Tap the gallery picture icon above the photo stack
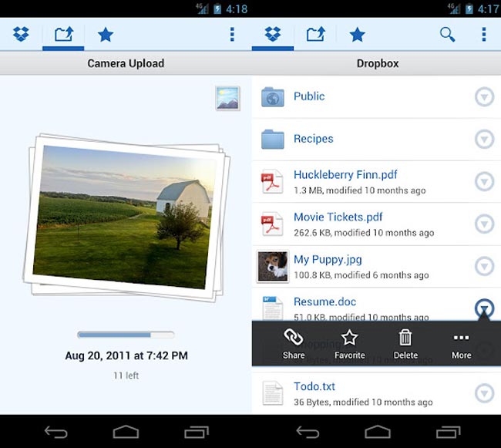This screenshot has height=448, width=501. (x=227, y=98)
